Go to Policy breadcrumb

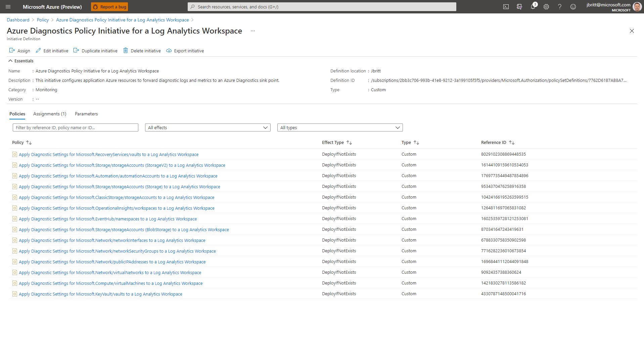pos(43,20)
